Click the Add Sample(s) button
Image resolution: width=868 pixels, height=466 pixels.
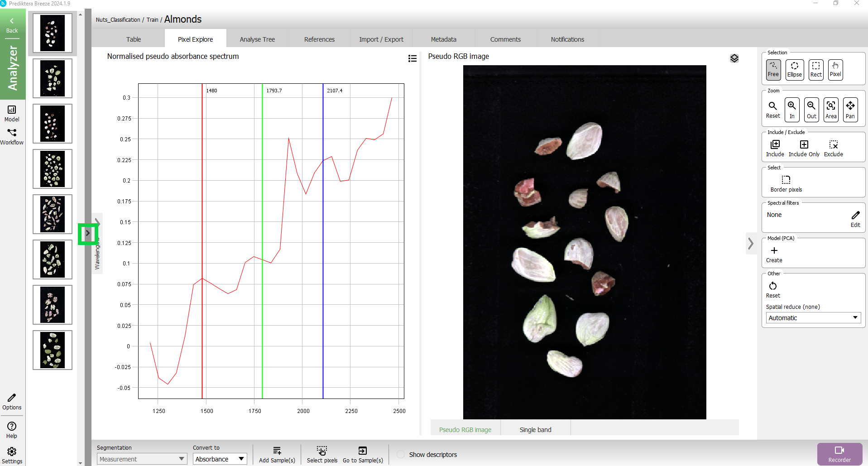[277, 454]
